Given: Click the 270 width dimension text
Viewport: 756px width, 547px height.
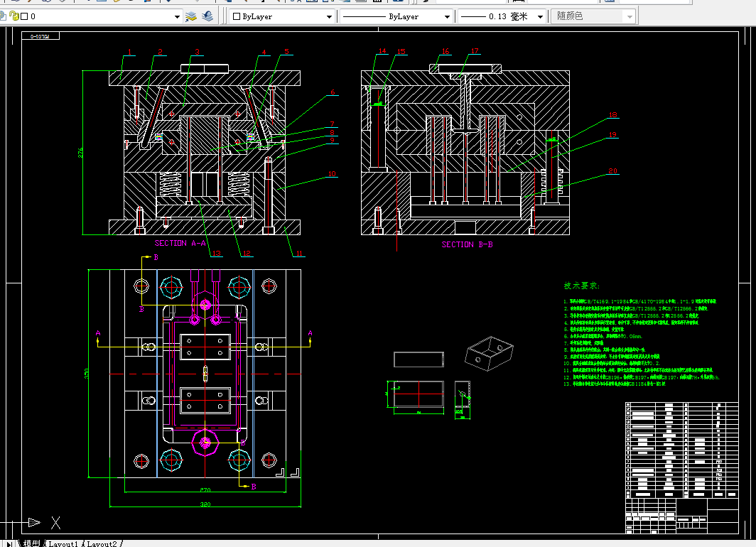Looking at the screenshot, I should tap(205, 489).
